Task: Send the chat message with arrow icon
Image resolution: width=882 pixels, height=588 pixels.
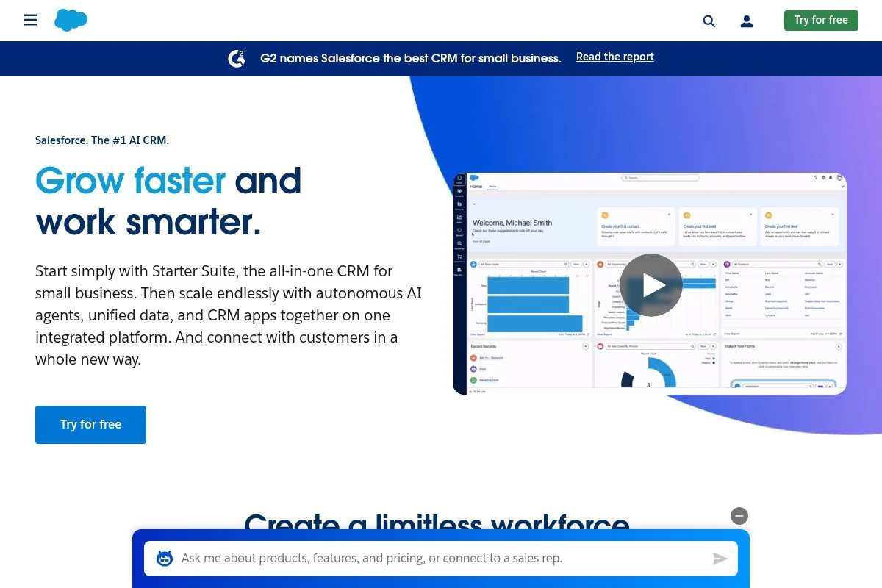Action: click(x=720, y=559)
